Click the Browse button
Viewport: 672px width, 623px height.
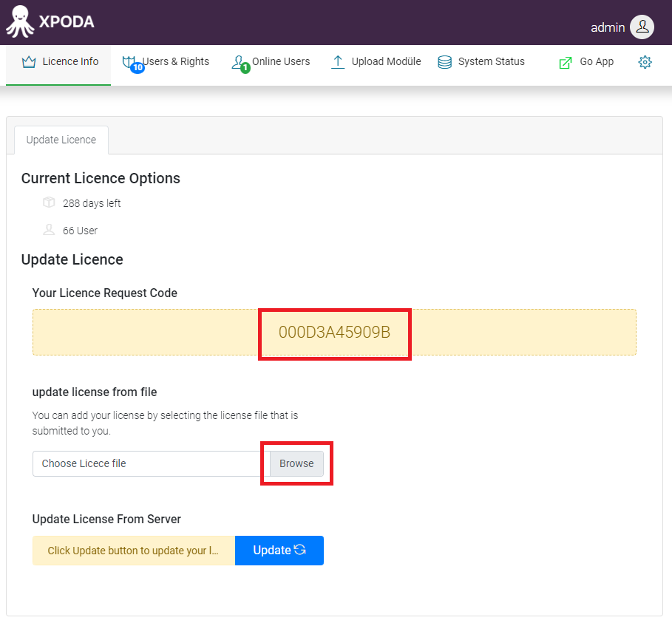(x=296, y=463)
